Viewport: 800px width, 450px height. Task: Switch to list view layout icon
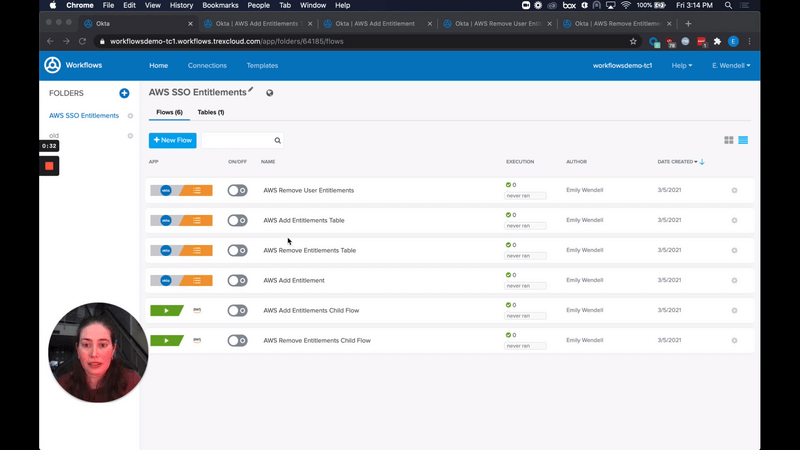click(743, 140)
